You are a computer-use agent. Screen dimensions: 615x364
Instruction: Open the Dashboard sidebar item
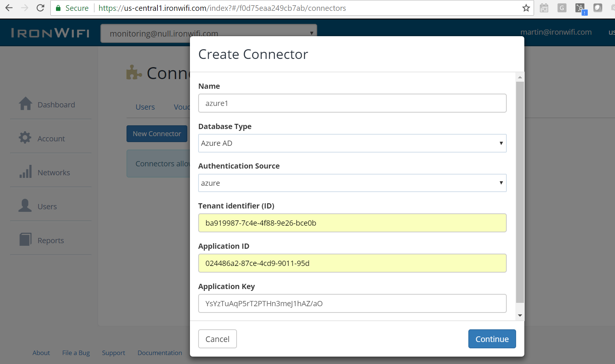pyautogui.click(x=51, y=104)
